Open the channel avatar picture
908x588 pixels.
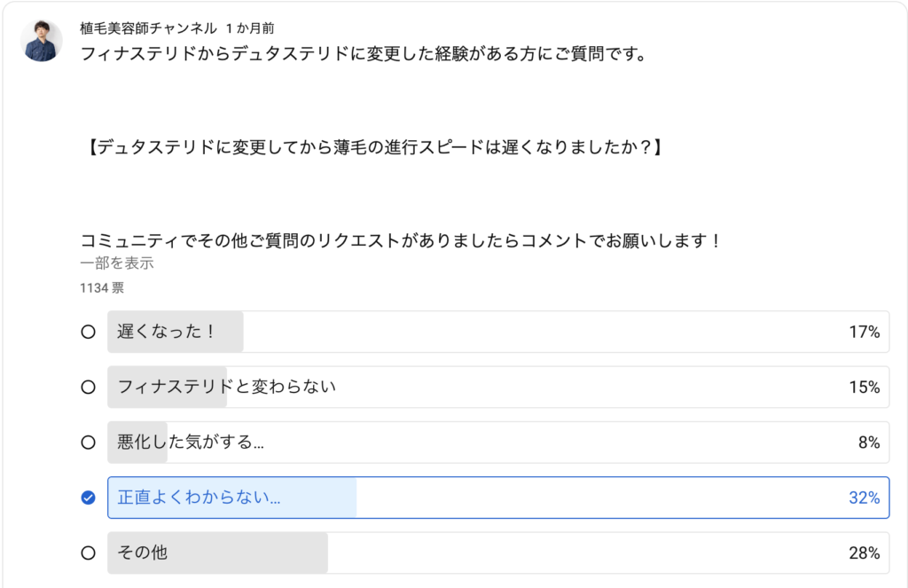(42, 41)
